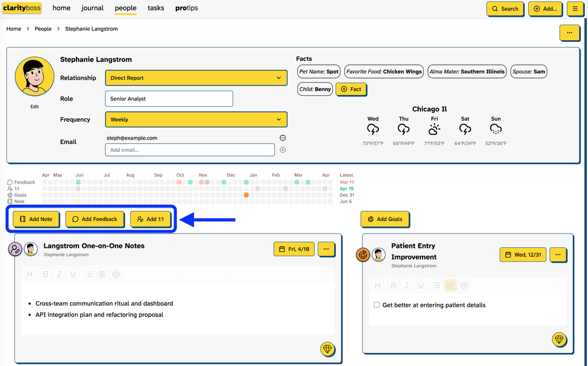Click the Add Feedback button
This screenshot has height=366, width=588.
94,219
